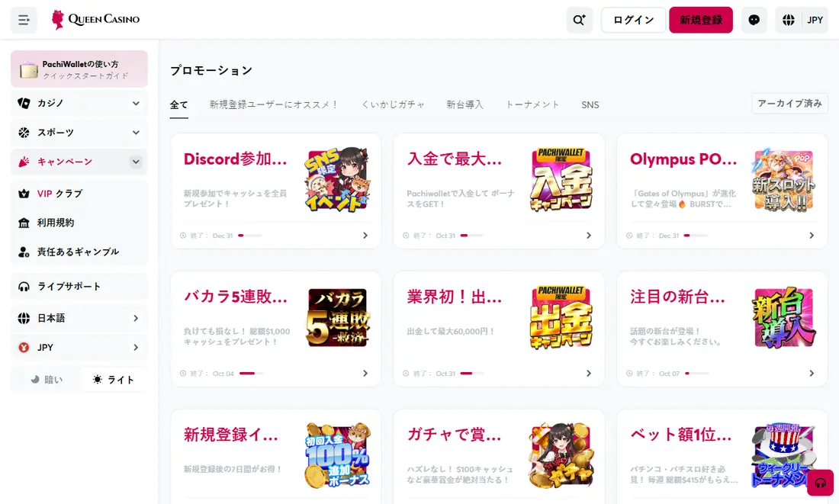The width and height of the screenshot is (839, 504).
Task: Open the 新台導入 thumbnail image
Action: 784,317
